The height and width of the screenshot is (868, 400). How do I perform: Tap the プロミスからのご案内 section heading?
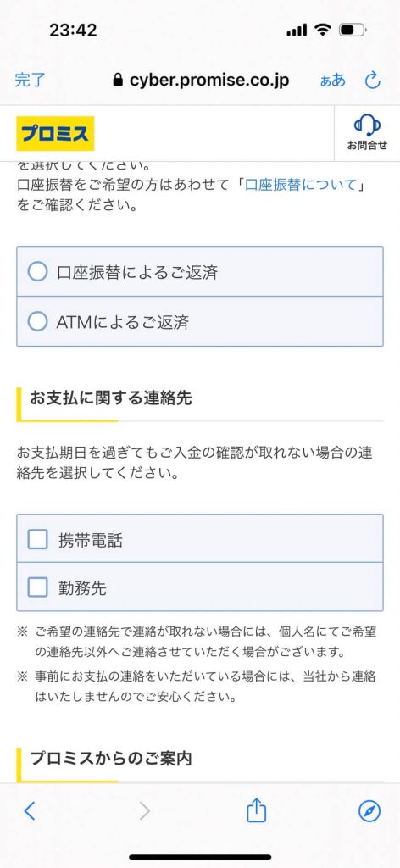tap(111, 759)
